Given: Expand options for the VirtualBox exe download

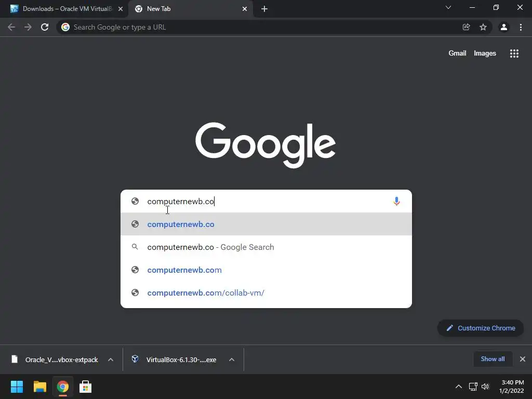Looking at the screenshot, I should pos(232,360).
